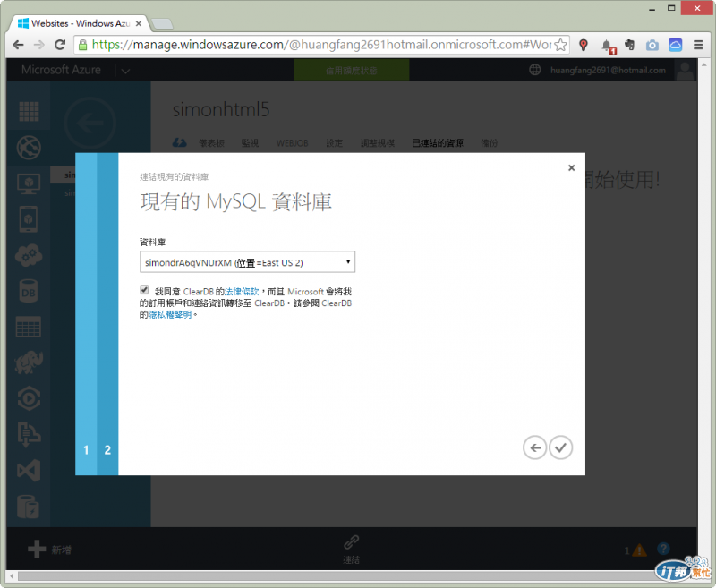
Task: Open the last database-cache icon in sidebar
Action: point(29,507)
